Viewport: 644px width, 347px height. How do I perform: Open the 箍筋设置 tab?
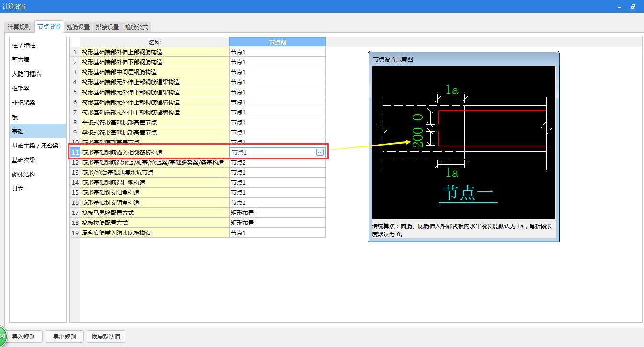point(78,27)
